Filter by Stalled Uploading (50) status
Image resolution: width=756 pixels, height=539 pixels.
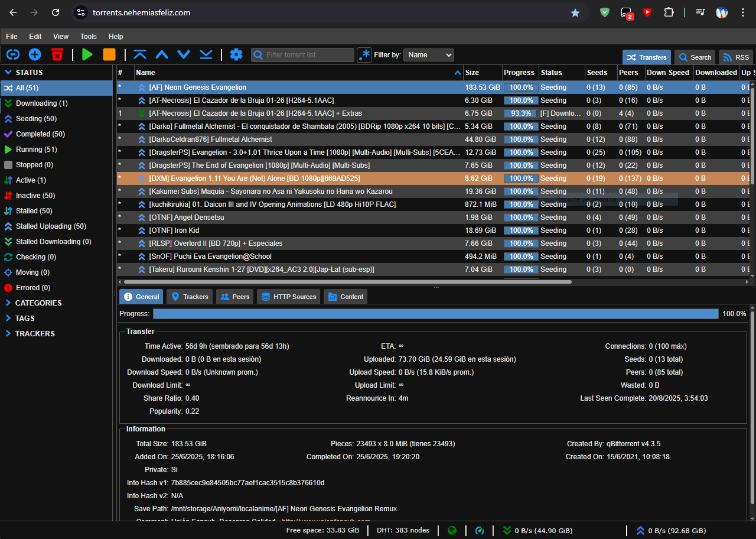56,226
